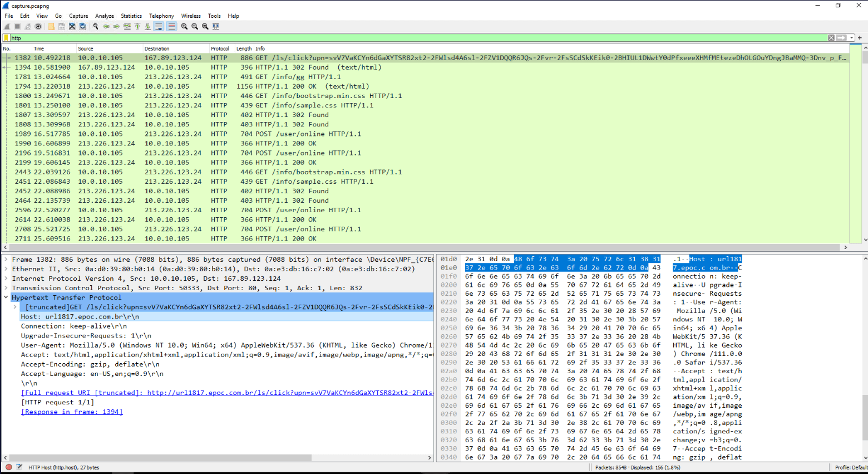The width and height of the screenshot is (868, 474).
Task: Expand the truncated GET request line
Action: click(16, 307)
